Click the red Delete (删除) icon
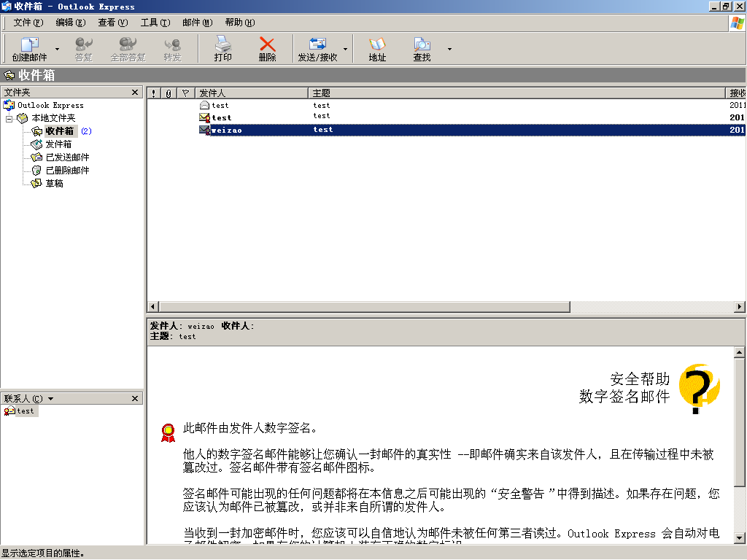Screen dimensions: 747x560 click(x=267, y=48)
